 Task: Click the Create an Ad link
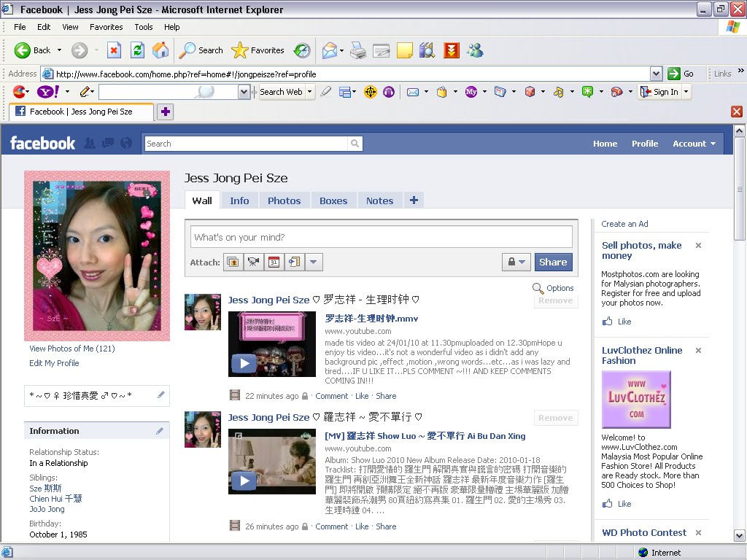click(624, 224)
